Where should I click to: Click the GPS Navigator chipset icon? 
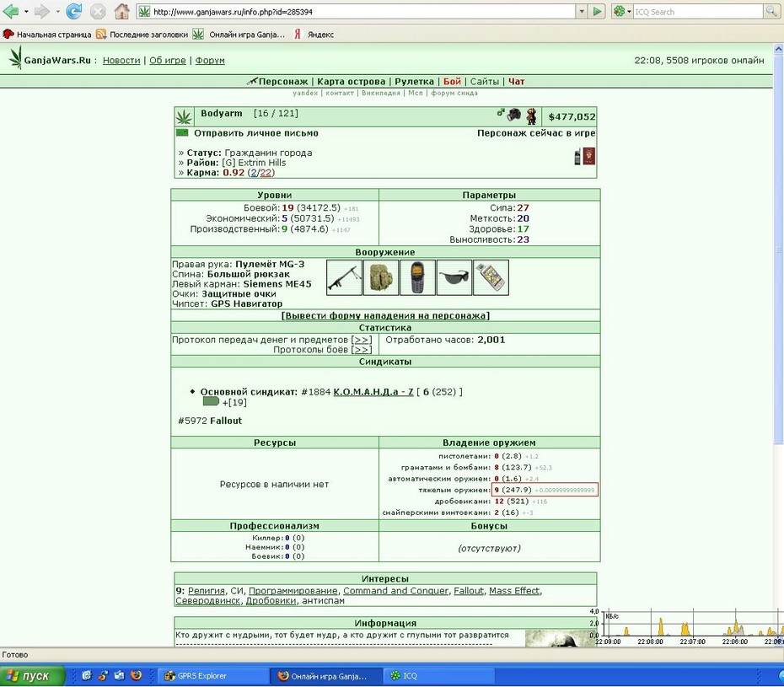[491, 277]
